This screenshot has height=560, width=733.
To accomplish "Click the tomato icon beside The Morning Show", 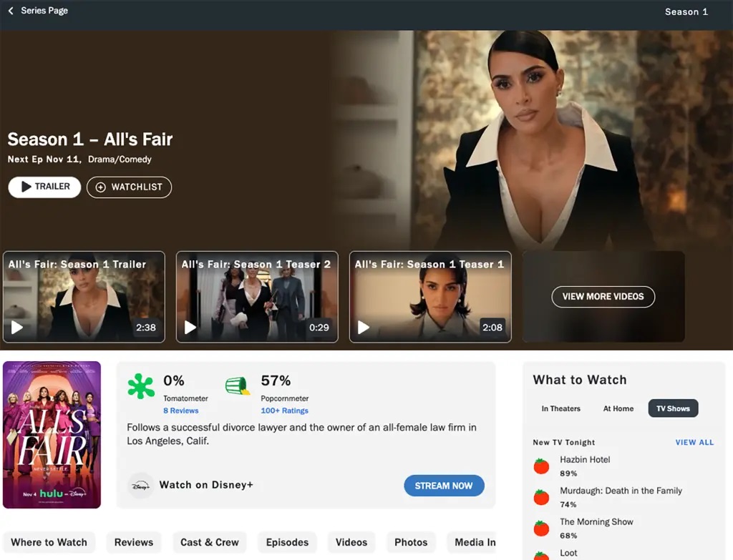I will click(541, 529).
